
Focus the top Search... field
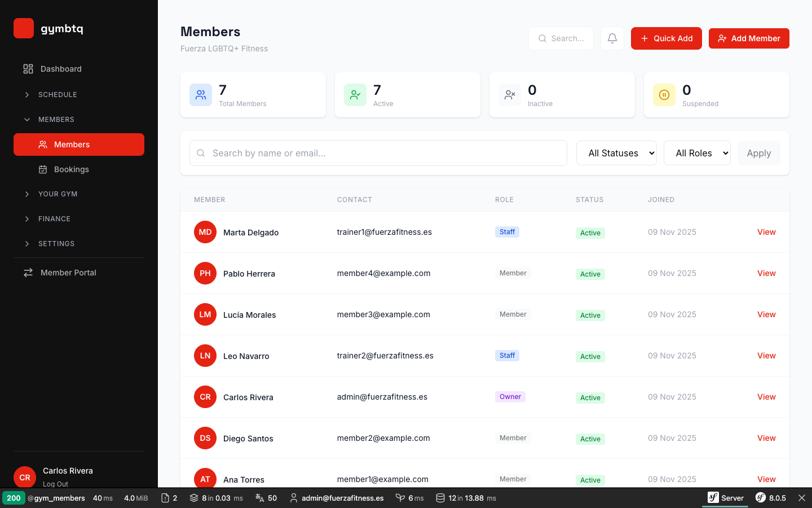(x=561, y=38)
